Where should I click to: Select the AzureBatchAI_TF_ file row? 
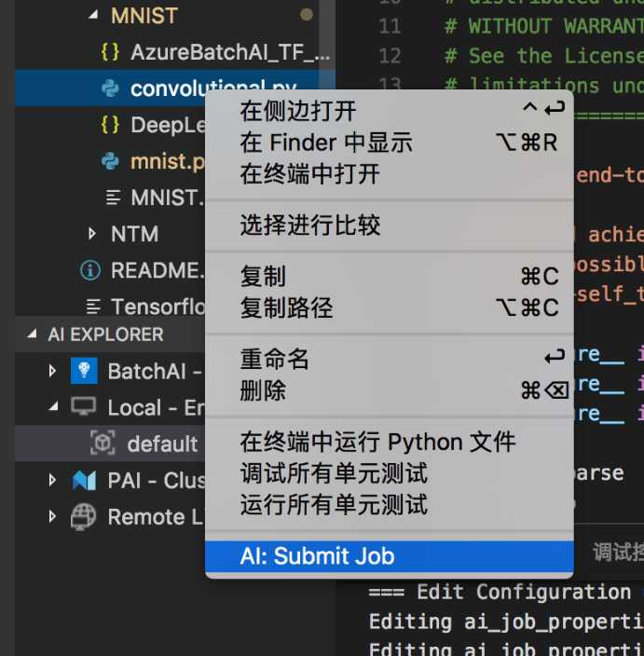pyautogui.click(x=175, y=52)
